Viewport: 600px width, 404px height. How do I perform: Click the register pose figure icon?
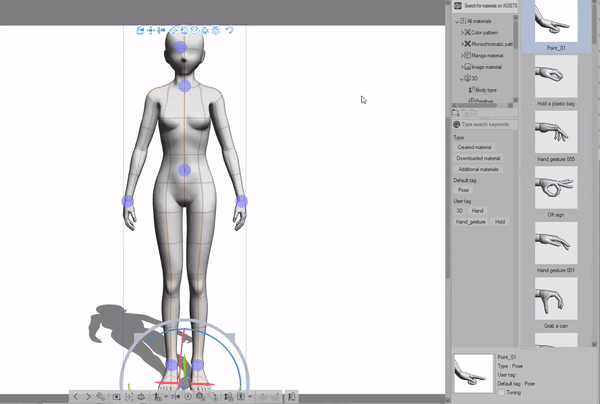coord(157,397)
